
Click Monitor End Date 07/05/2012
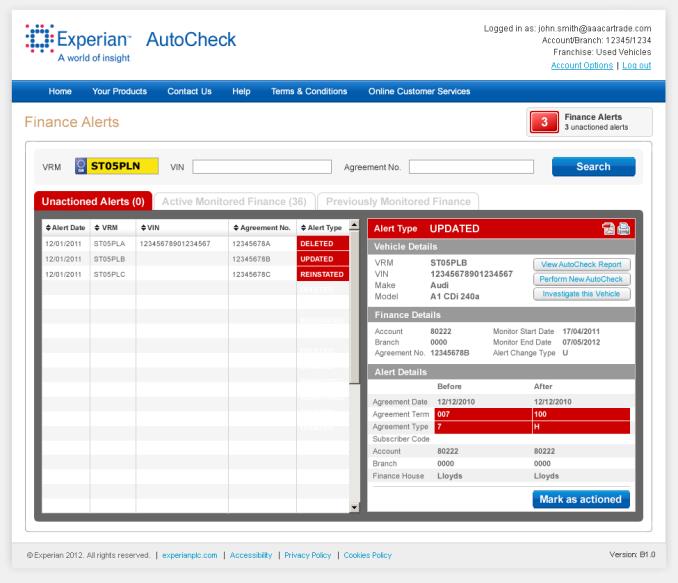[581, 342]
